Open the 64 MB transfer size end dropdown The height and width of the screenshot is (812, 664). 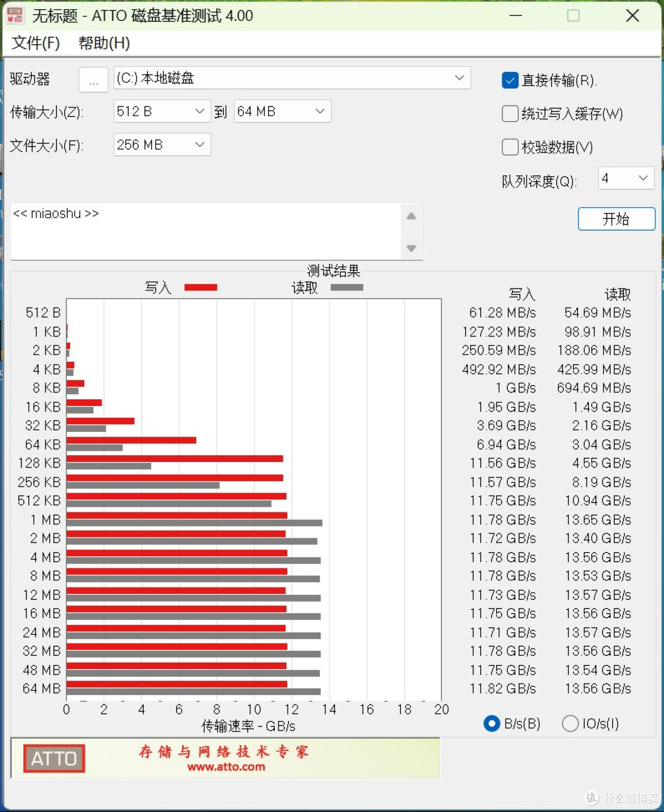[282, 111]
